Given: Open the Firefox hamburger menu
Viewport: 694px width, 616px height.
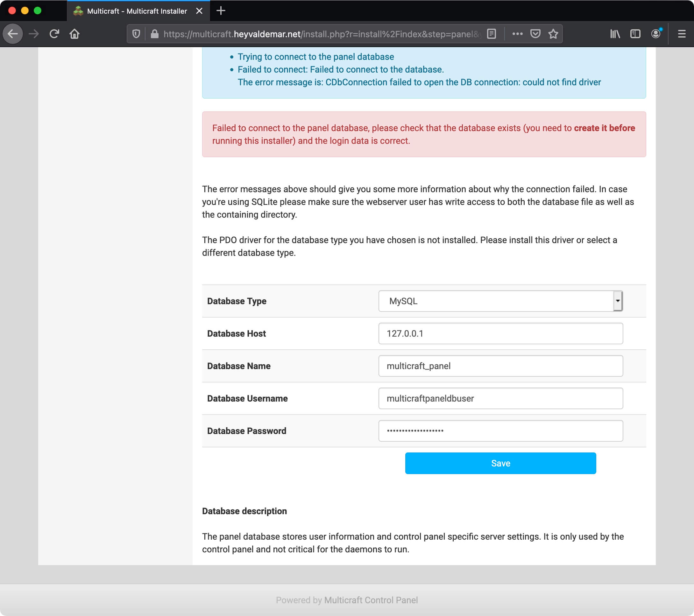Looking at the screenshot, I should (682, 34).
